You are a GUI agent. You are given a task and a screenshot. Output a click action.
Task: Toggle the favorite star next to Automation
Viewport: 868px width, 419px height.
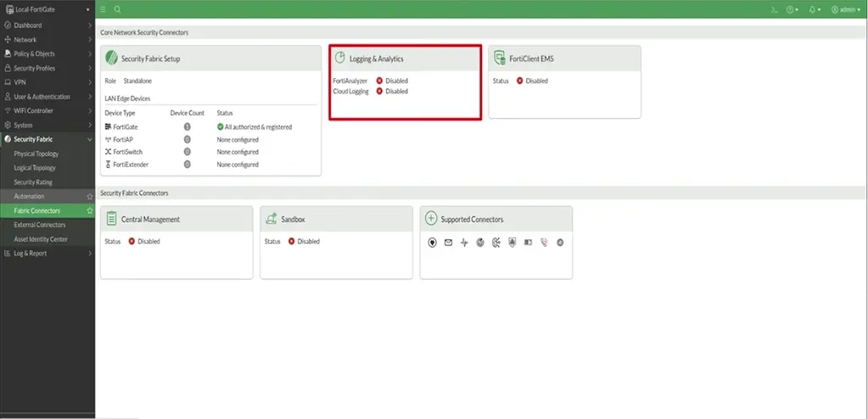90,197
